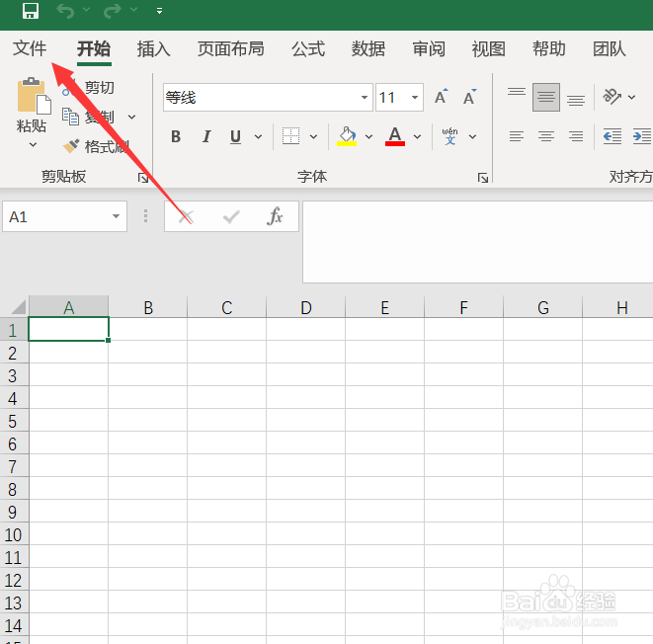Click the 复制 button

pyautogui.click(x=88, y=117)
